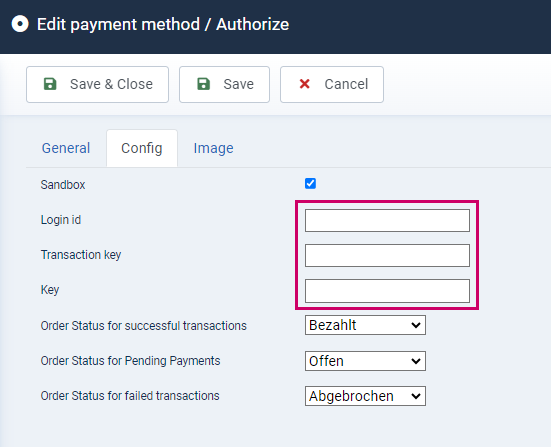Click the red X icon on Cancel
This screenshot has height=447, width=551.
[304, 84]
